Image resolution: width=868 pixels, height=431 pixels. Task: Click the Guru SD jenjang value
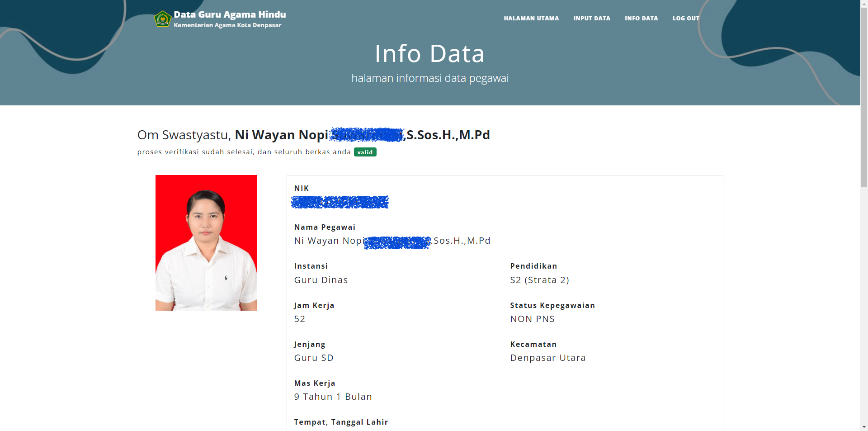coord(314,358)
